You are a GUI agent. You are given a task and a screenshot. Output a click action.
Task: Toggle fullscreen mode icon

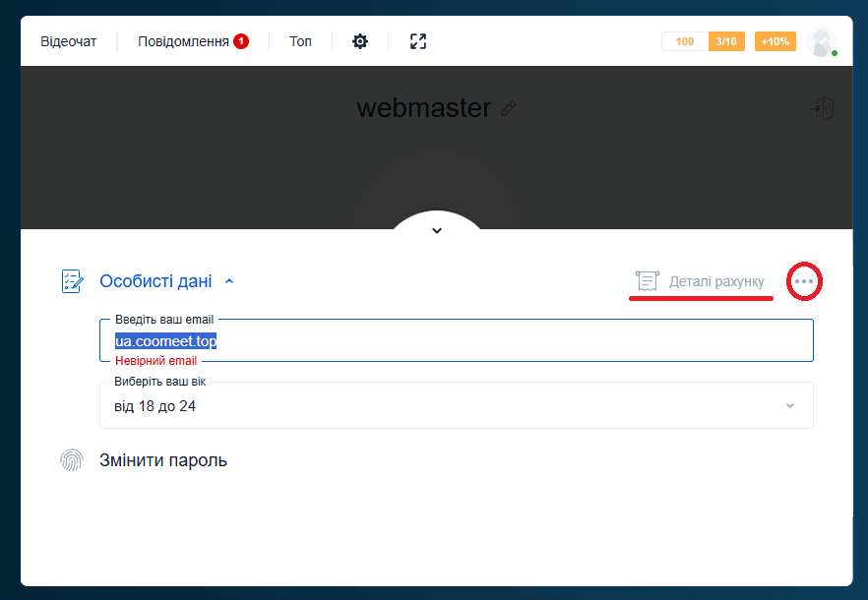418,41
